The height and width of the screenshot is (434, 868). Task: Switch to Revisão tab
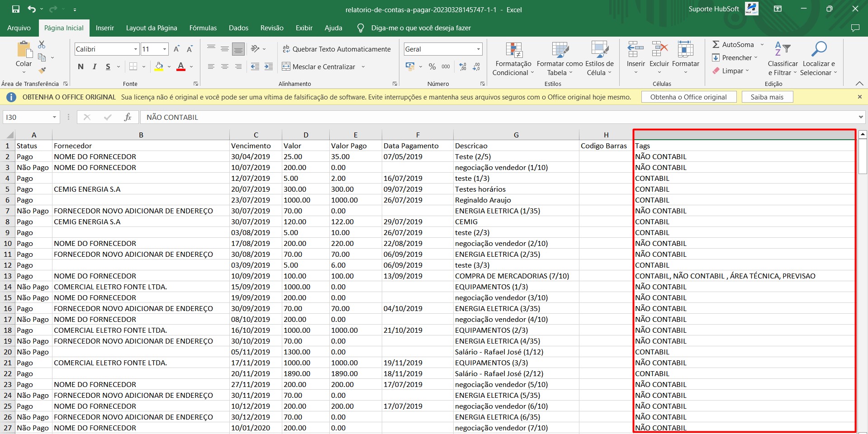[272, 28]
